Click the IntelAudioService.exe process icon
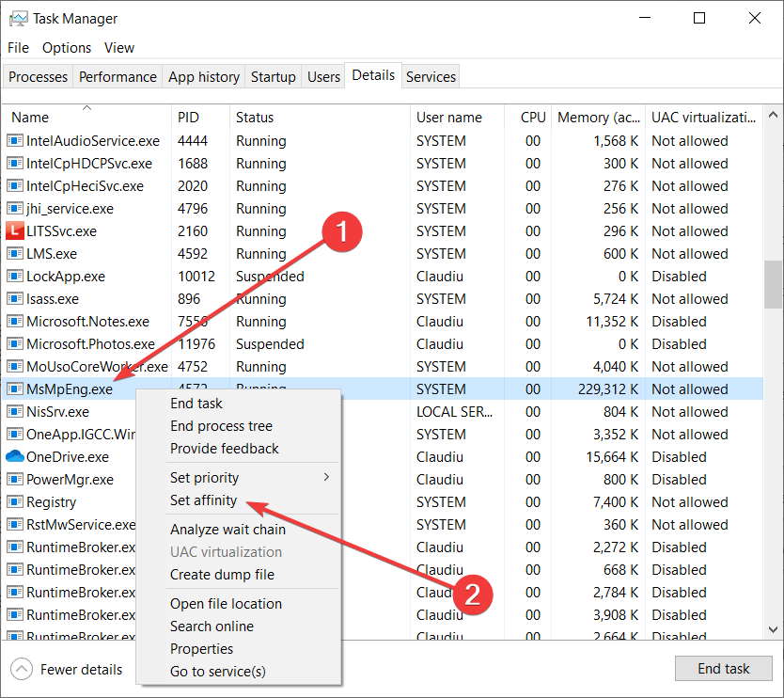This screenshot has height=698, width=784. point(14,141)
